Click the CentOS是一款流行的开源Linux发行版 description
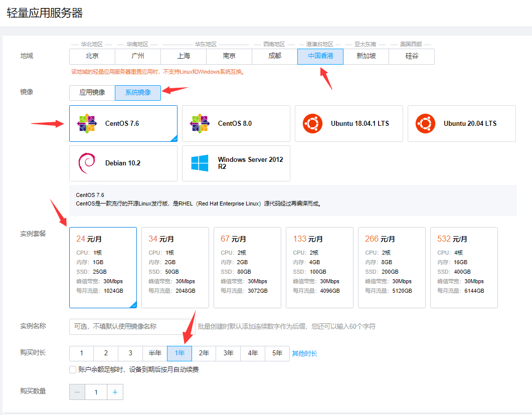 tap(199, 204)
